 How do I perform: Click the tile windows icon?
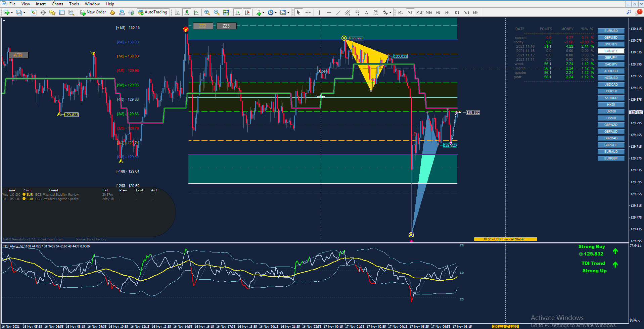click(226, 12)
